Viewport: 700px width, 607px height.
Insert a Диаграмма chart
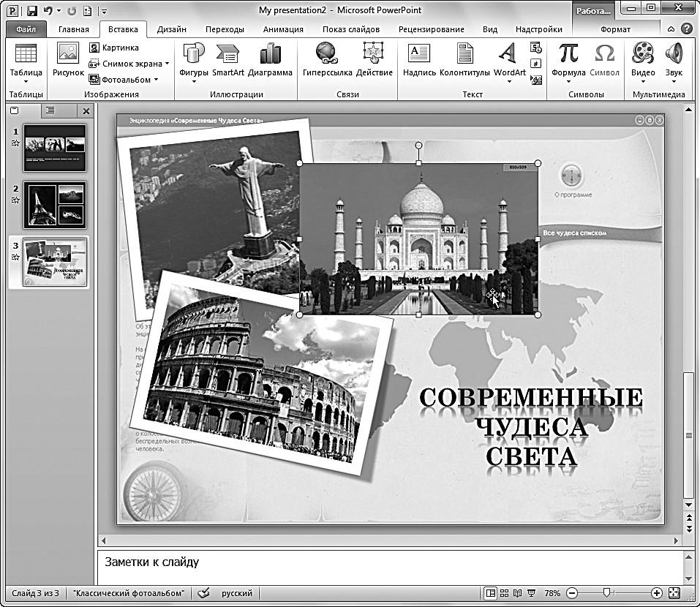pyautogui.click(x=270, y=60)
